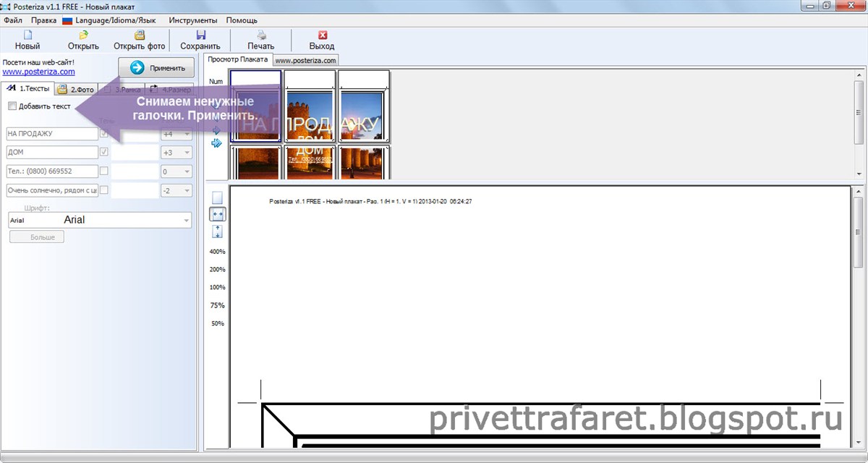868x463 pixels.
Task: Click the Больше font button
Action: pos(37,237)
